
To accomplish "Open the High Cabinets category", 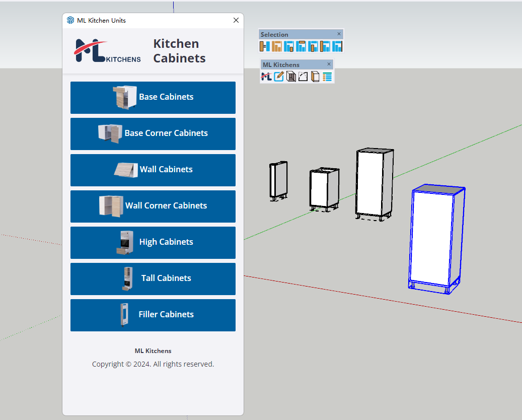I will point(153,242).
